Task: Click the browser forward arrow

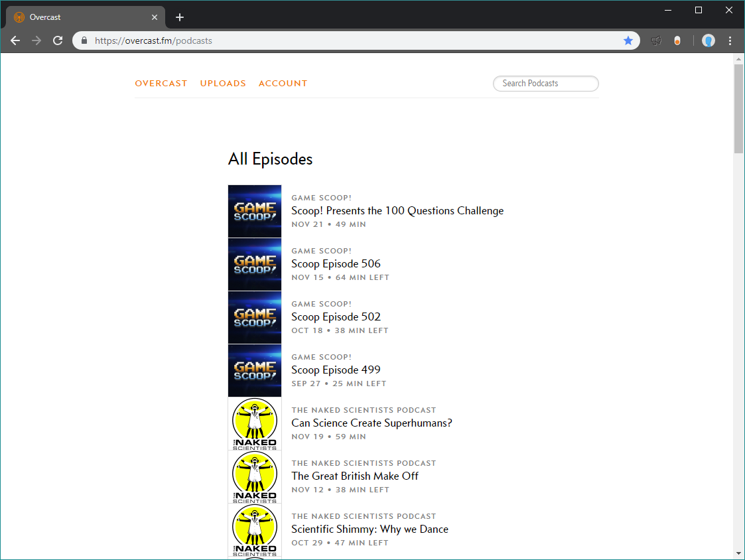Action: click(x=36, y=41)
